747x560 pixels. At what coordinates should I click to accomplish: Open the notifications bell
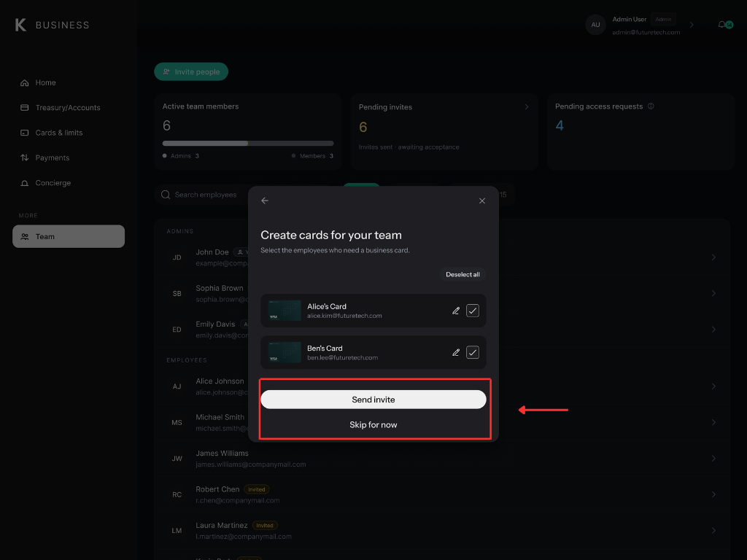722,25
